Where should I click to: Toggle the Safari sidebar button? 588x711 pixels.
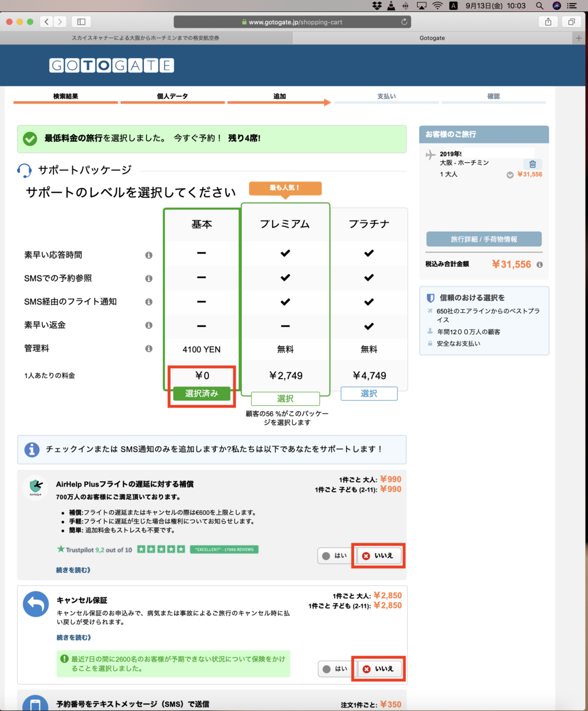[x=81, y=22]
